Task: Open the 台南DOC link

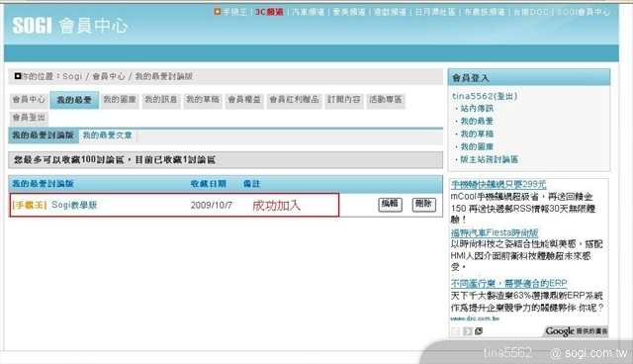Action: 530,12
